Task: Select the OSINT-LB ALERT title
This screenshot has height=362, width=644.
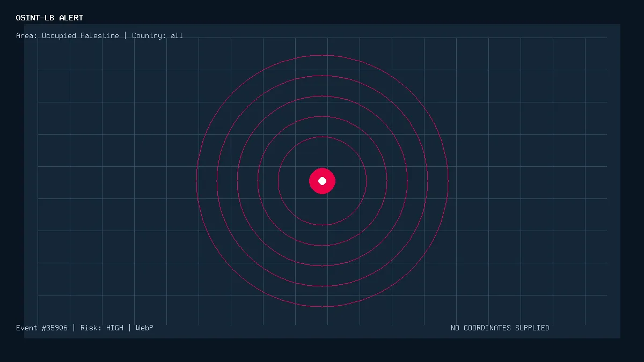Action: point(49,18)
